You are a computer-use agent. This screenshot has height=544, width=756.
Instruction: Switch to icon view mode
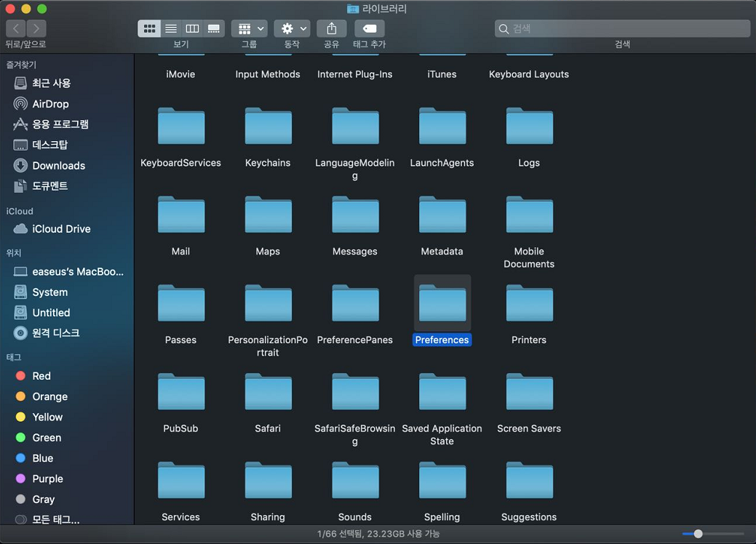pyautogui.click(x=149, y=28)
